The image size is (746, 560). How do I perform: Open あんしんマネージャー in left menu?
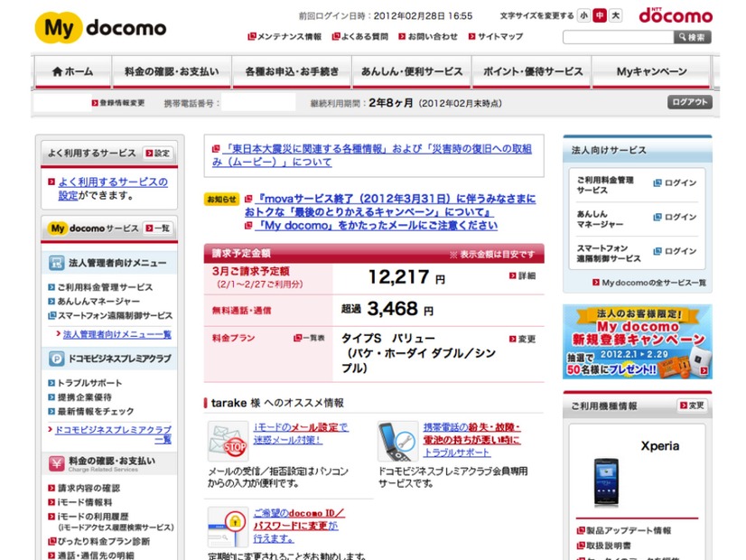(94, 302)
